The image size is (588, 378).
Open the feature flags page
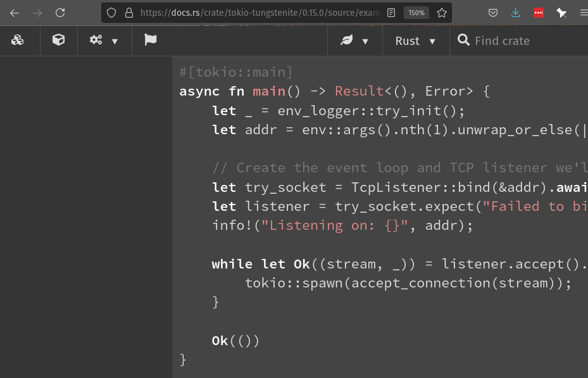coord(151,40)
